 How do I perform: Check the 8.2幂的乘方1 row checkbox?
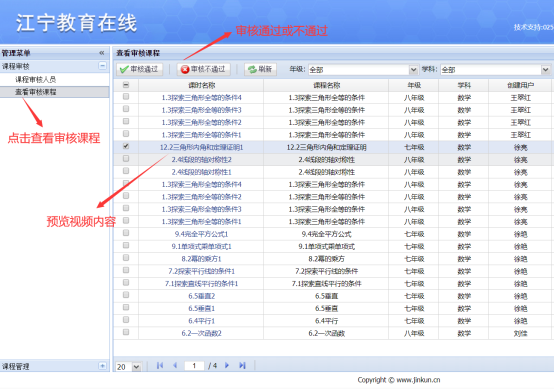click(126, 258)
